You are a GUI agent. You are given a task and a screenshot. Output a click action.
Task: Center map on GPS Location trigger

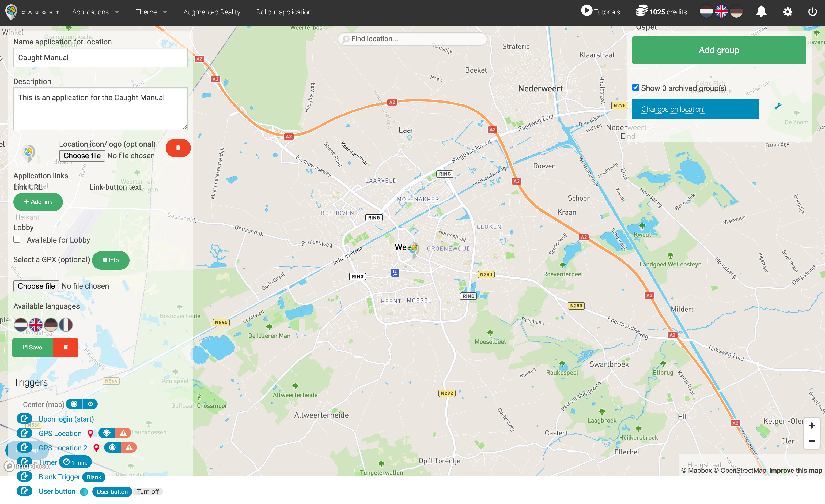107,433
